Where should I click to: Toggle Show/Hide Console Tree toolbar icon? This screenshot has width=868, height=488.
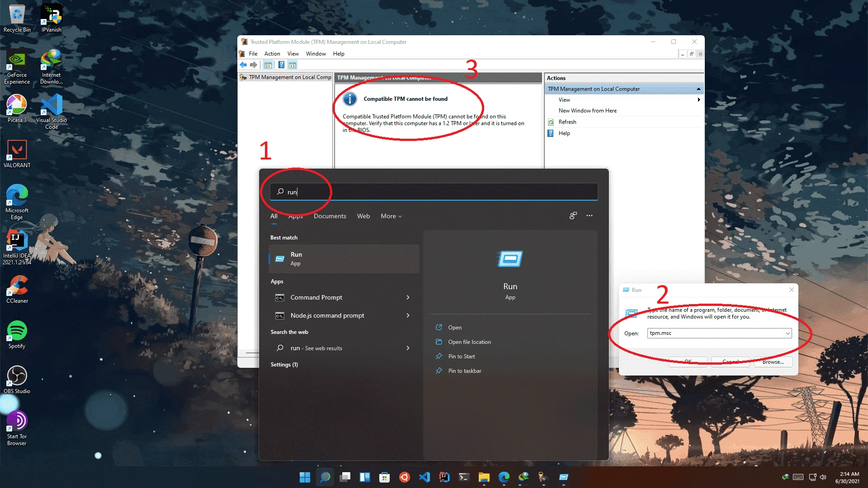pyautogui.click(x=268, y=65)
